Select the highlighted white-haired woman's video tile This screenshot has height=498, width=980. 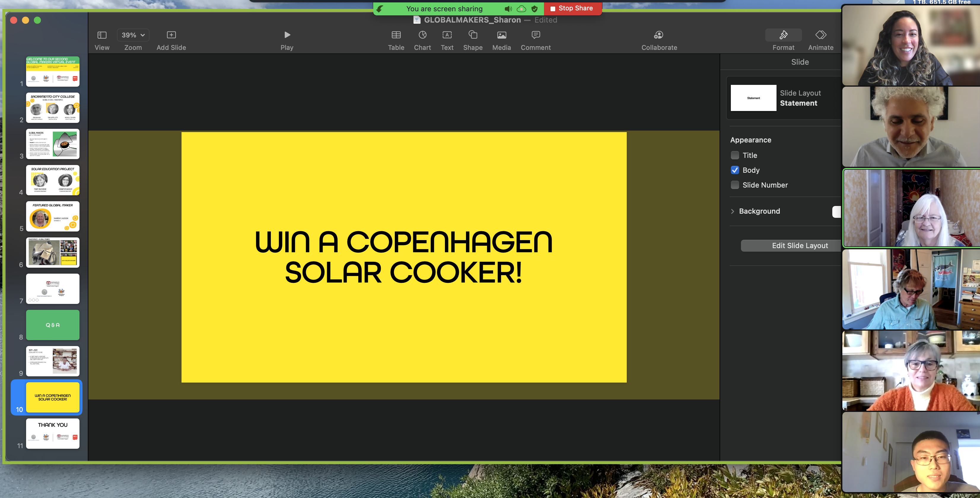tap(911, 208)
